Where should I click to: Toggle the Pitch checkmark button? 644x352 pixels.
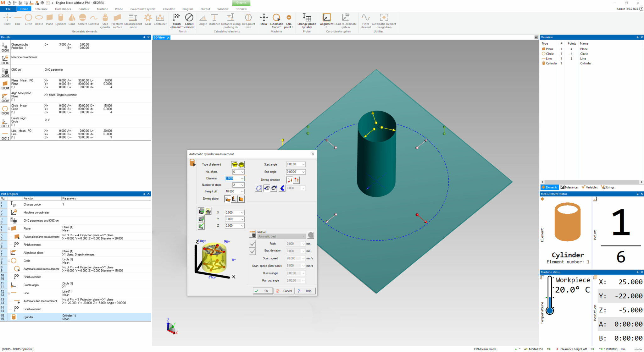(253, 244)
